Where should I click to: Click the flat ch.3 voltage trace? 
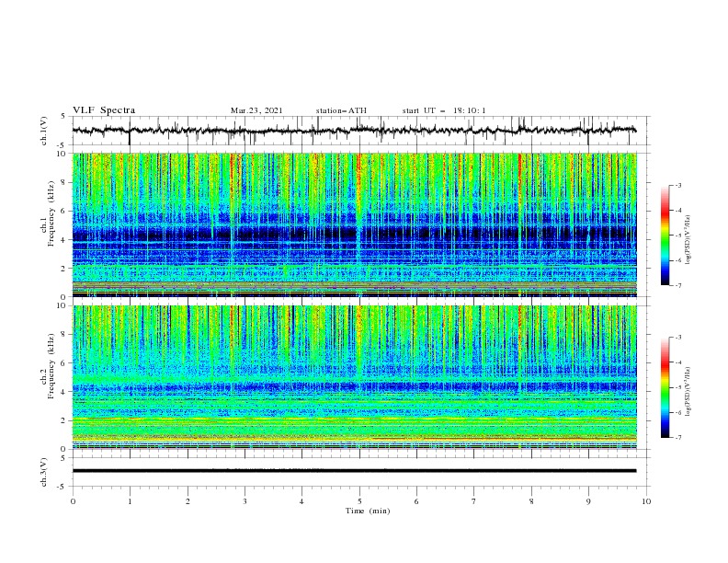354,471
